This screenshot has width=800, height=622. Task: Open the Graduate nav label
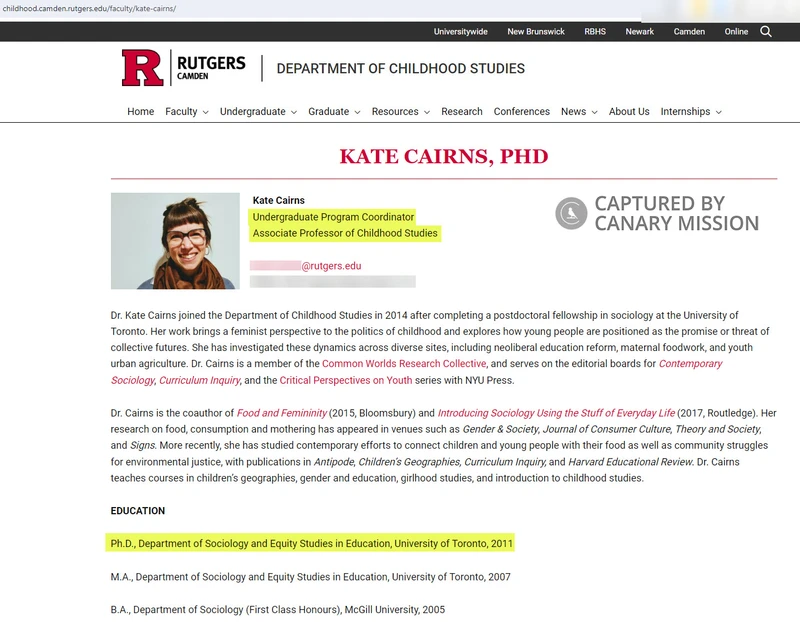pyautogui.click(x=329, y=111)
